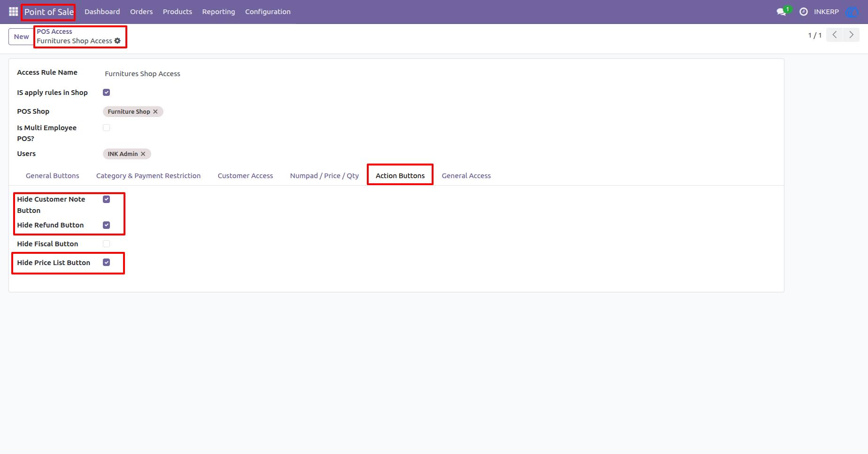This screenshot has height=454, width=868.
Task: Switch to Customer Access tab
Action: click(245, 176)
